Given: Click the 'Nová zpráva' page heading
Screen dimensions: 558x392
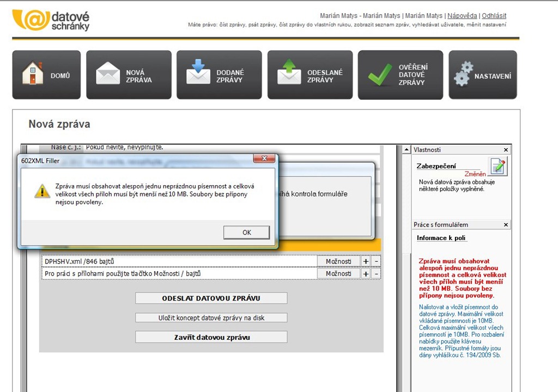Looking at the screenshot, I should (59, 124).
